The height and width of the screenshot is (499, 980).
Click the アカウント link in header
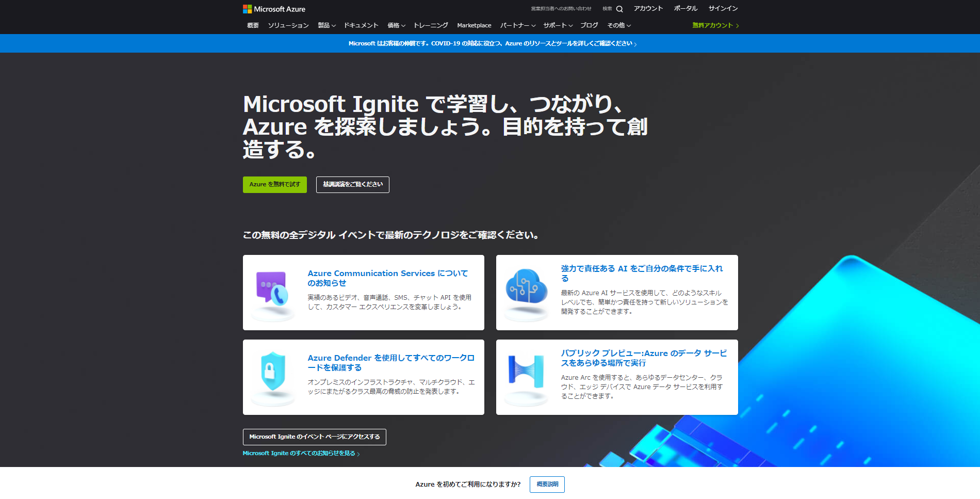coord(648,8)
